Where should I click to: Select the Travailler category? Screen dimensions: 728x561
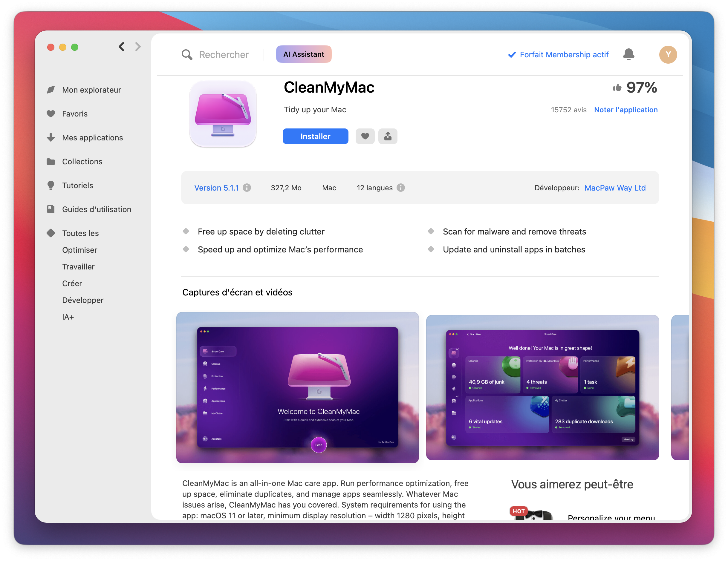click(78, 267)
